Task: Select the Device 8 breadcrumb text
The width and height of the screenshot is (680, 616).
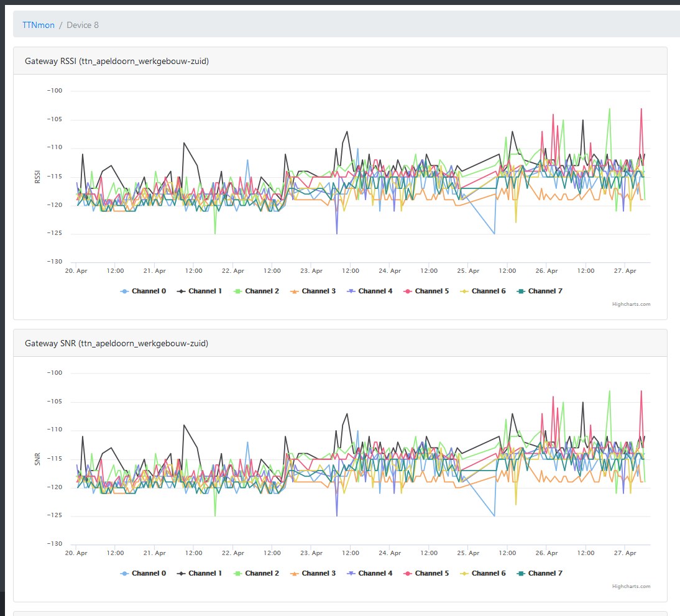Action: coord(83,25)
